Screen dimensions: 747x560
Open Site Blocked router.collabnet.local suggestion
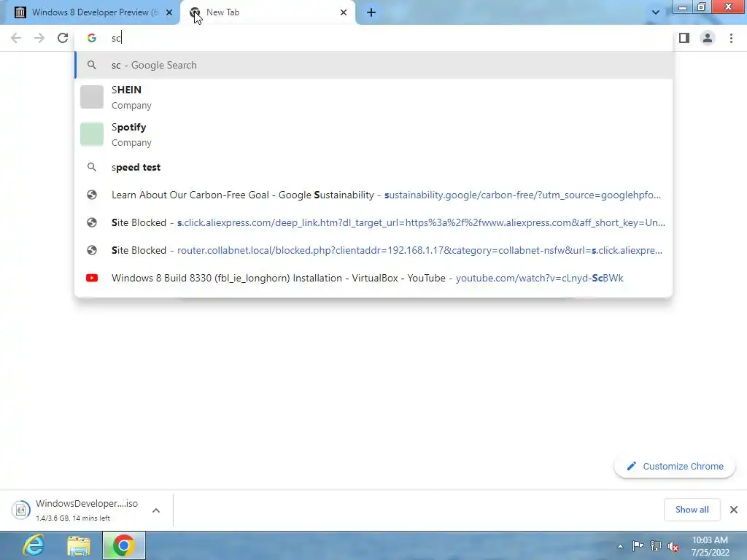click(373, 250)
